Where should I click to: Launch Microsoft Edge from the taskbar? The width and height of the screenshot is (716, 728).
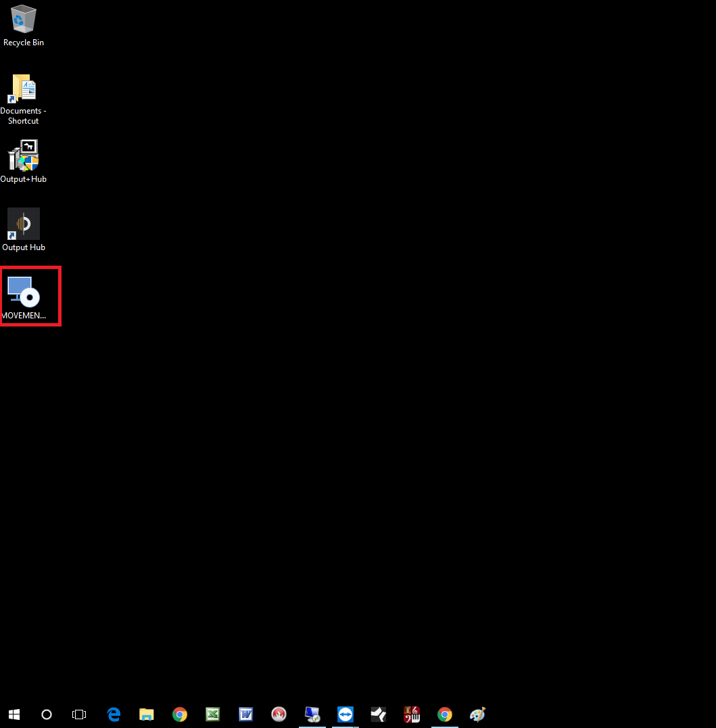click(114, 714)
